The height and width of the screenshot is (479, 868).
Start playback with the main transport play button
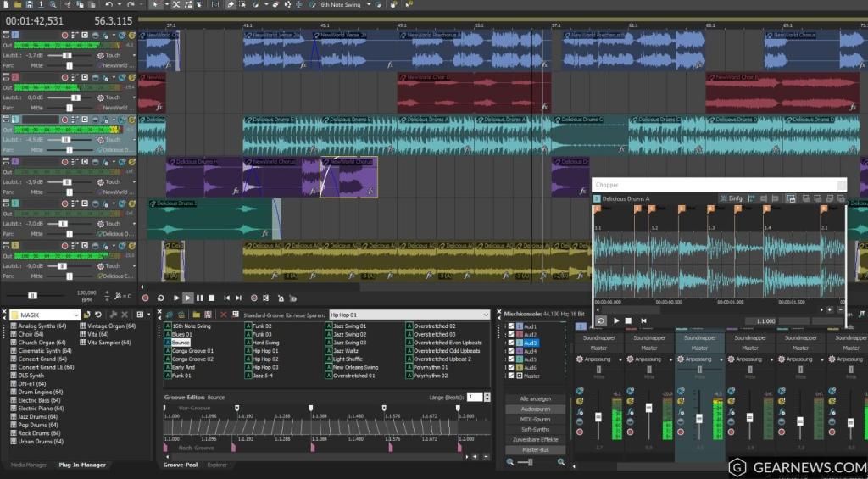pos(188,298)
